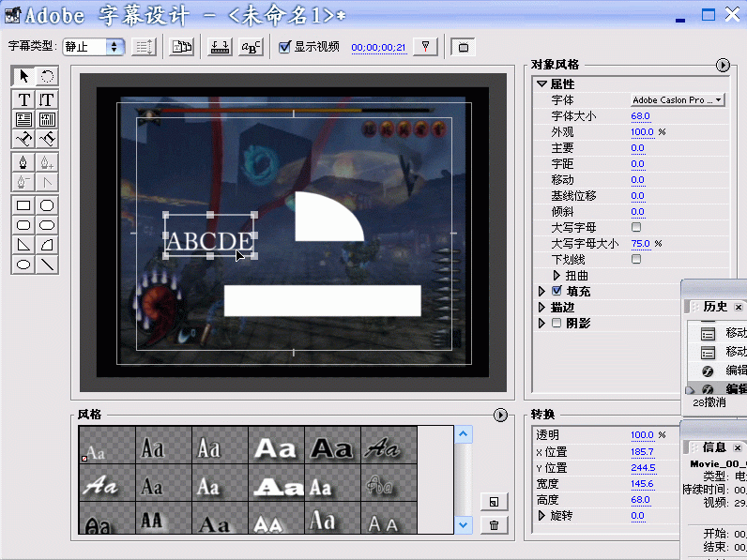Choose the horizontal Type tool

23,100
